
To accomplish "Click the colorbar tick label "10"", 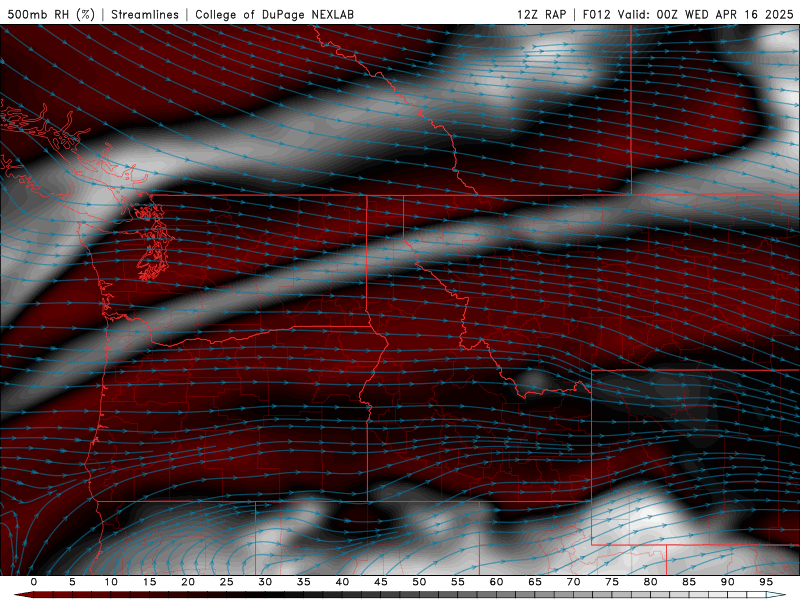I will pos(111,582).
